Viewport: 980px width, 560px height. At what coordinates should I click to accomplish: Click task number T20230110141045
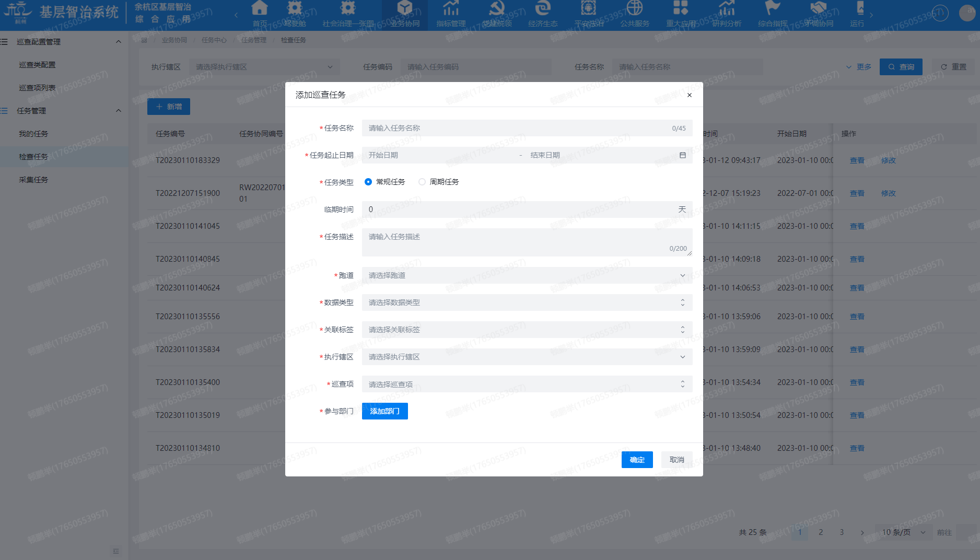(188, 226)
